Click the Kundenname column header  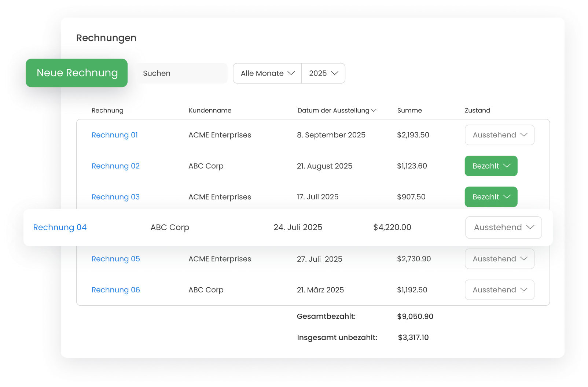click(x=210, y=110)
